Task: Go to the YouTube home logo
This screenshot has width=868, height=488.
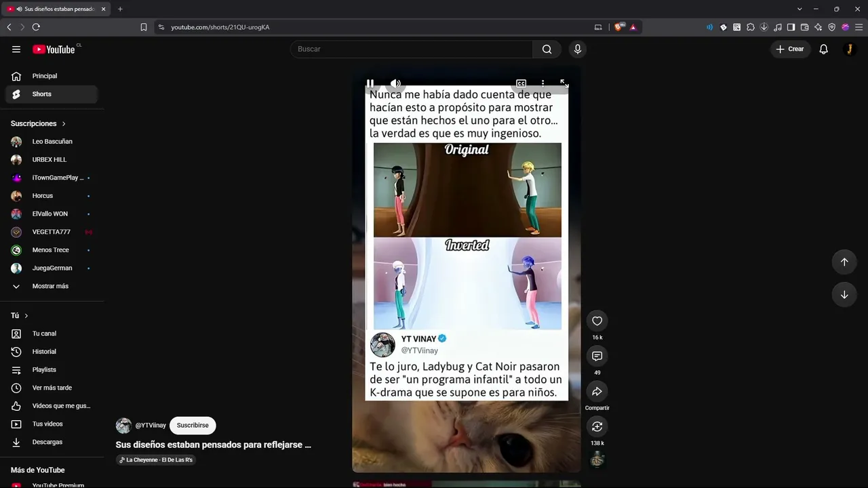Action: (x=54, y=49)
